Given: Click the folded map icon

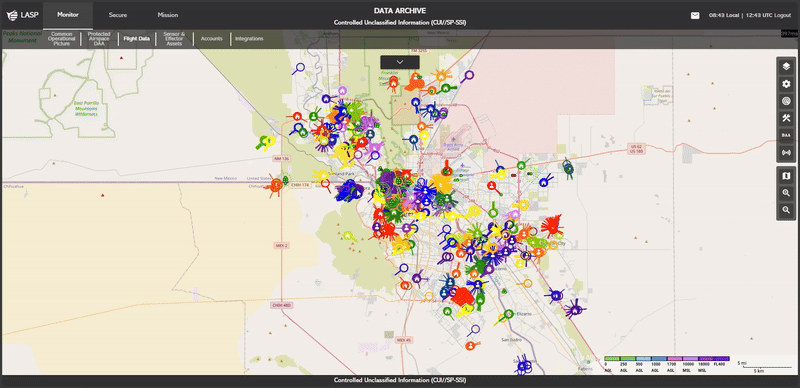Looking at the screenshot, I should click(x=786, y=176).
